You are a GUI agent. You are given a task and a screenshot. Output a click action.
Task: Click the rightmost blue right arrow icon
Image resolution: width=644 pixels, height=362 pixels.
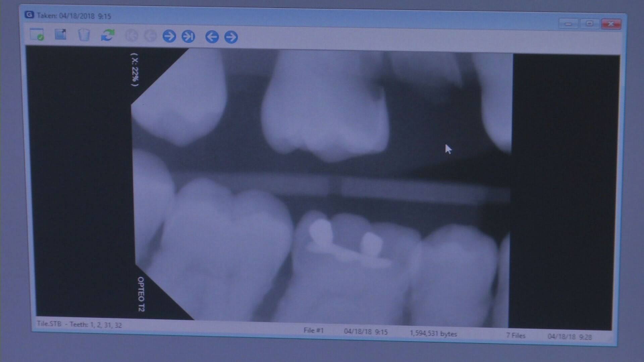pyautogui.click(x=231, y=37)
